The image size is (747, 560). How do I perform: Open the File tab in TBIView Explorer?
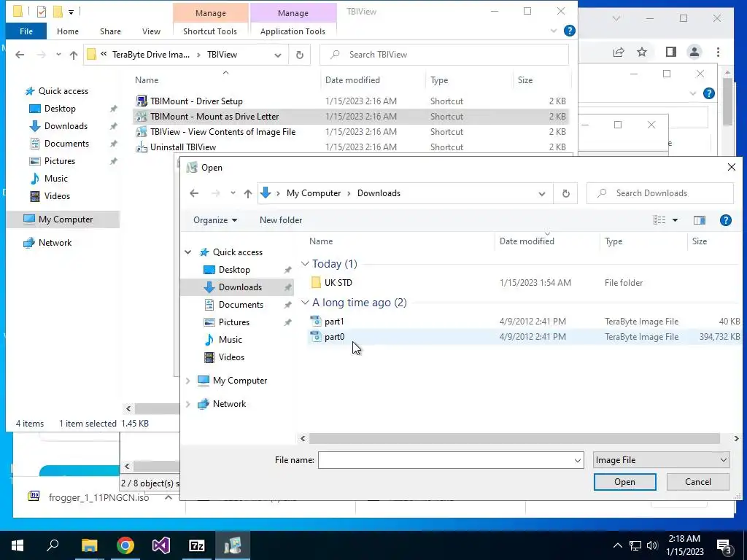point(26,31)
